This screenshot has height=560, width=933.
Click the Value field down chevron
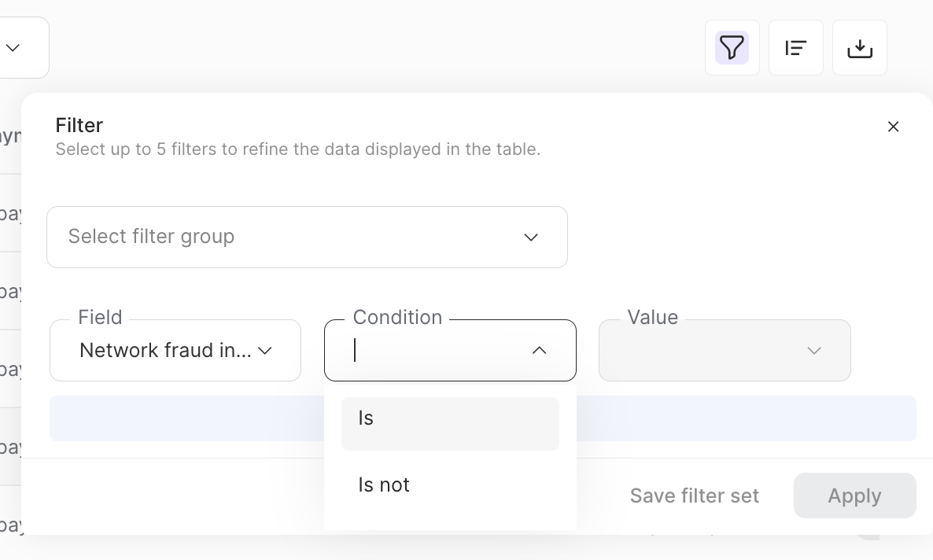point(814,351)
